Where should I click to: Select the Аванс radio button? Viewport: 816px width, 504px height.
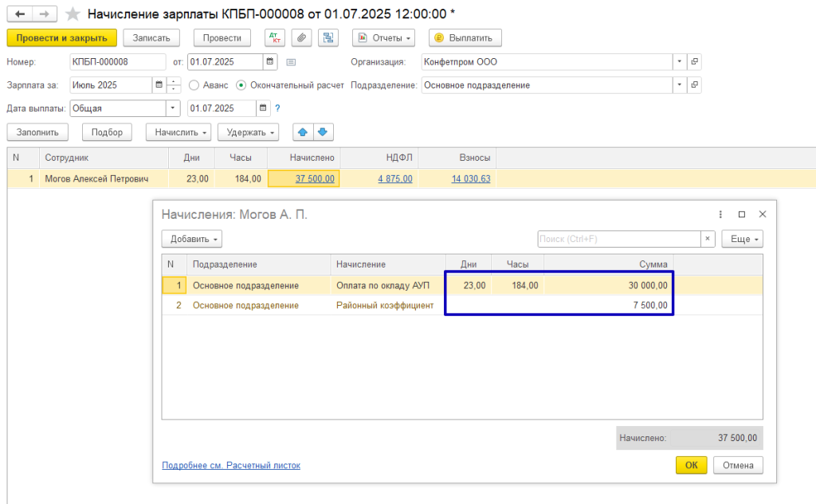[194, 85]
